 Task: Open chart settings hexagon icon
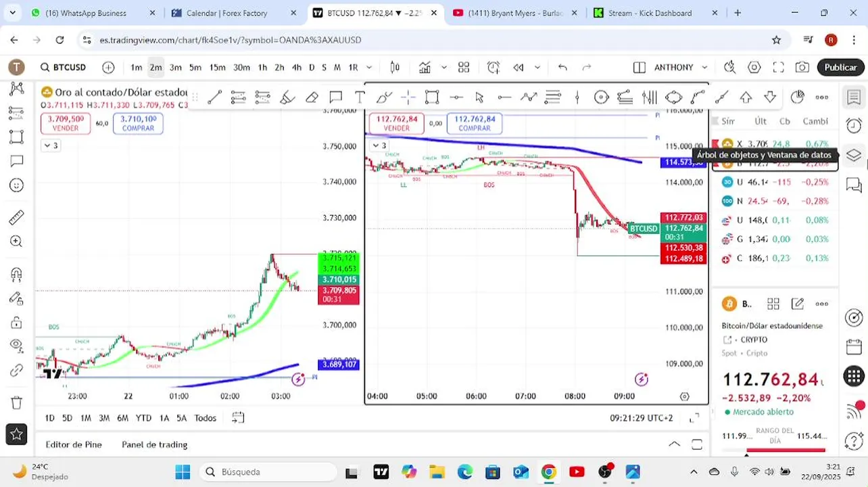(x=754, y=67)
